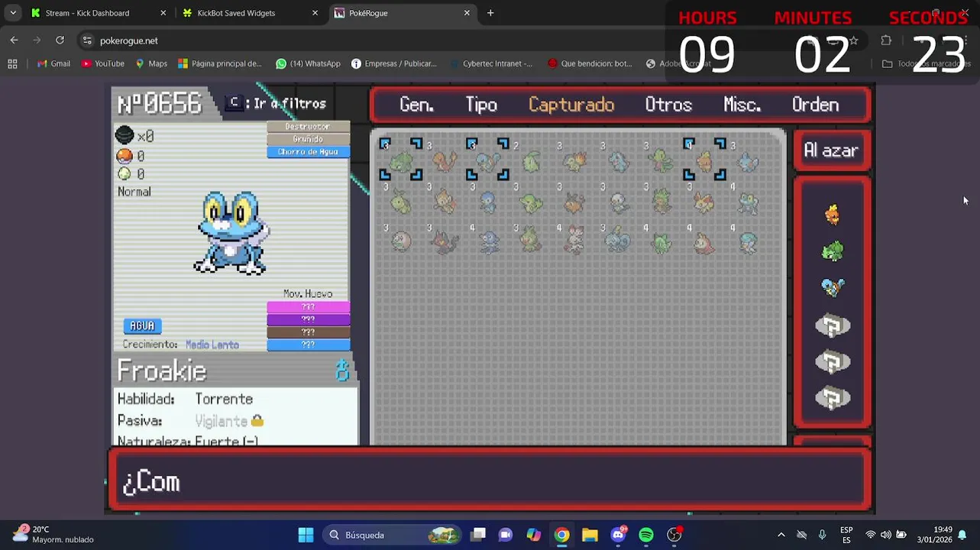Open the Windows Start menu

pyautogui.click(x=306, y=535)
